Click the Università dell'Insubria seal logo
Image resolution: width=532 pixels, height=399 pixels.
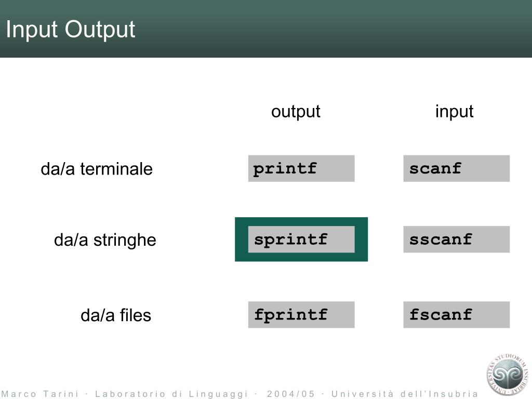point(508,375)
